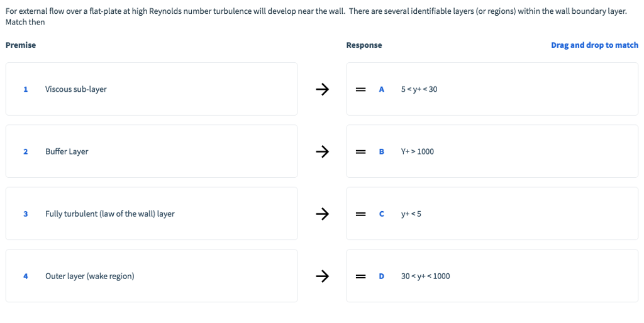Click response option y+ < 5
Viewport: 644px width, 323px height.
coord(411,214)
